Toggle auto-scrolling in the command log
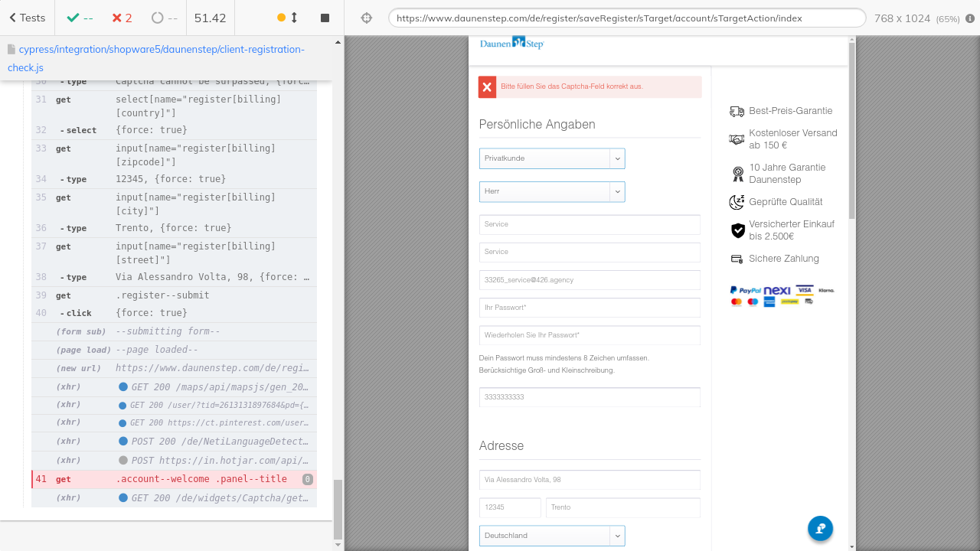The image size is (980, 551). 288,18
